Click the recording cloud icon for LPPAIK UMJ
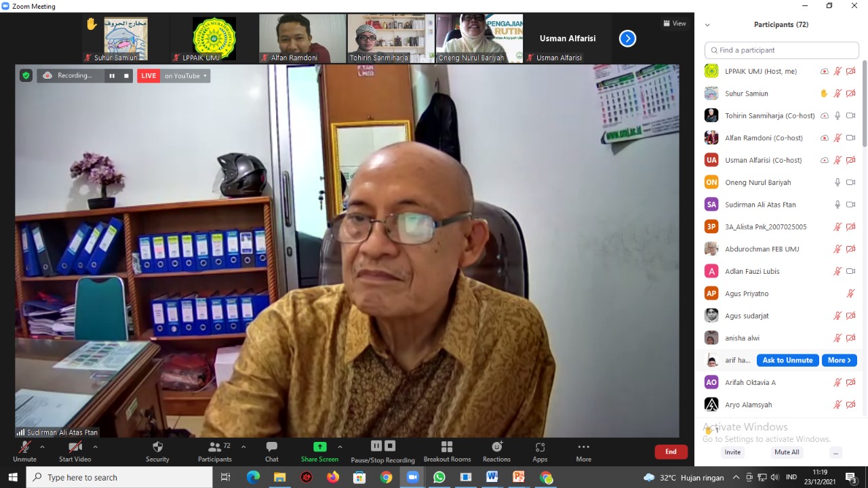Image resolution: width=868 pixels, height=488 pixels. click(824, 71)
